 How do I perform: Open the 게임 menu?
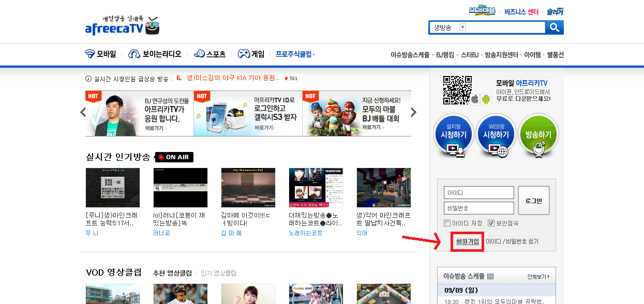point(251,54)
